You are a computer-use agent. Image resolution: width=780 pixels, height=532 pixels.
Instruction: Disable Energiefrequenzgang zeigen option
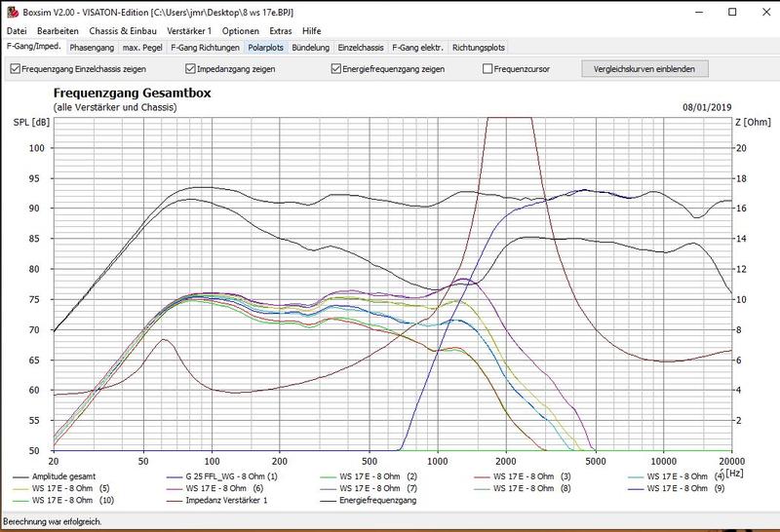pyautogui.click(x=336, y=69)
